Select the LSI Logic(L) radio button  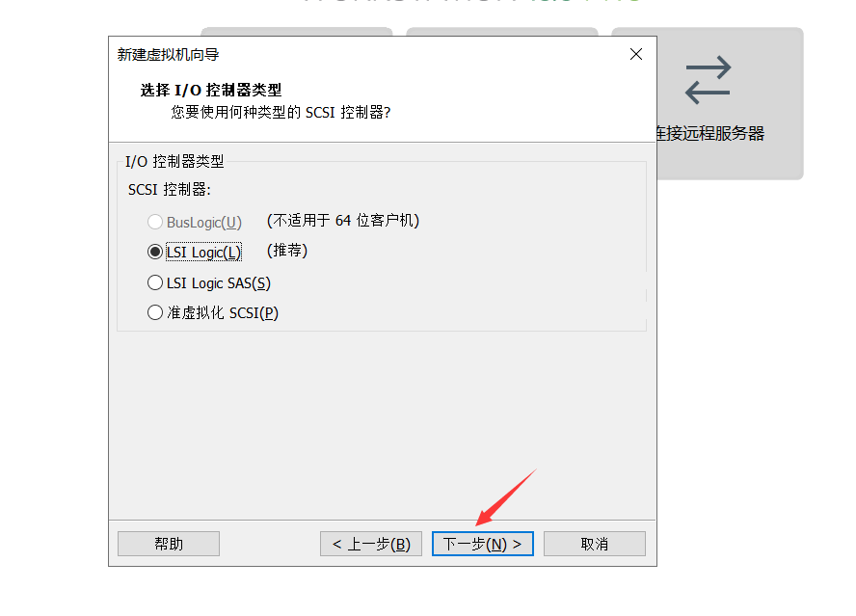click(x=155, y=252)
